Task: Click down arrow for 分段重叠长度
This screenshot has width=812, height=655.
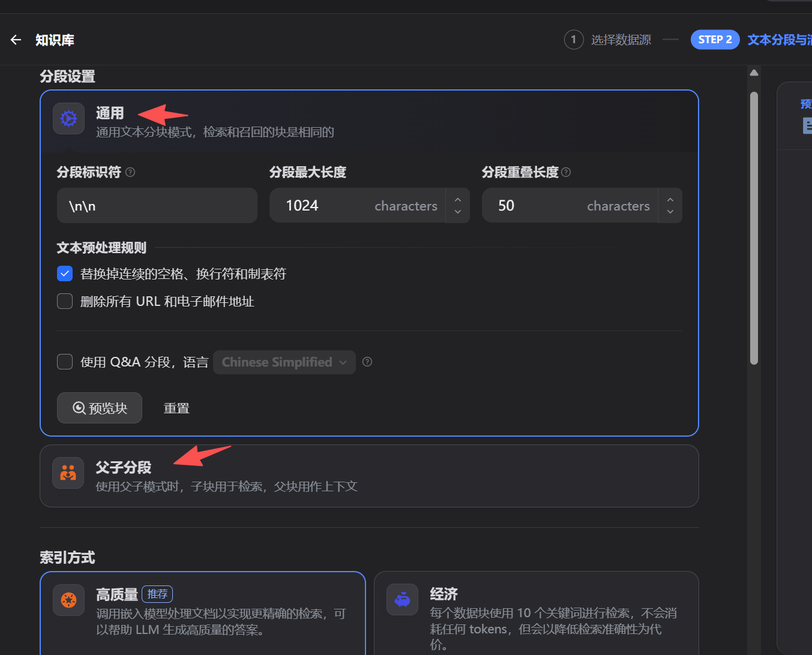Action: [670, 213]
